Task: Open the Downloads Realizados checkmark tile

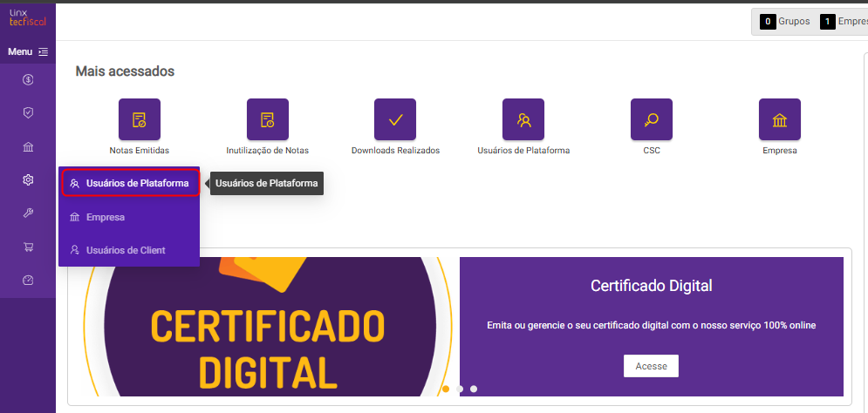Action: [x=395, y=119]
